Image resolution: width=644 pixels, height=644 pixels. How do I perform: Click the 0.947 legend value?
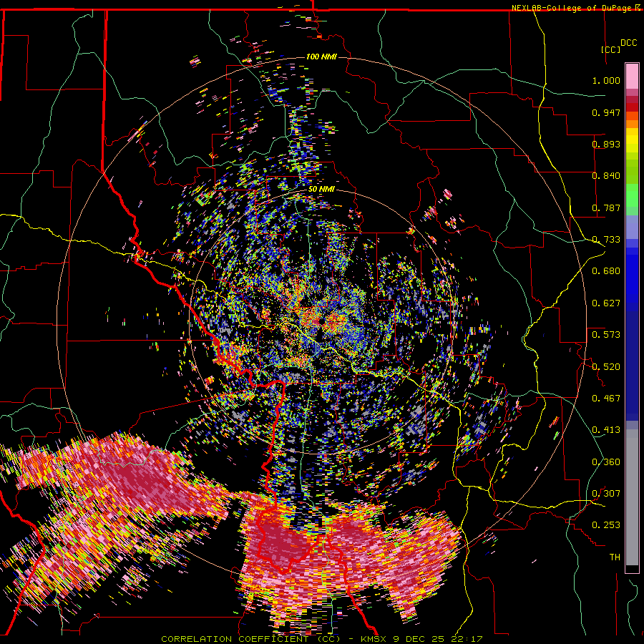[x=606, y=112]
